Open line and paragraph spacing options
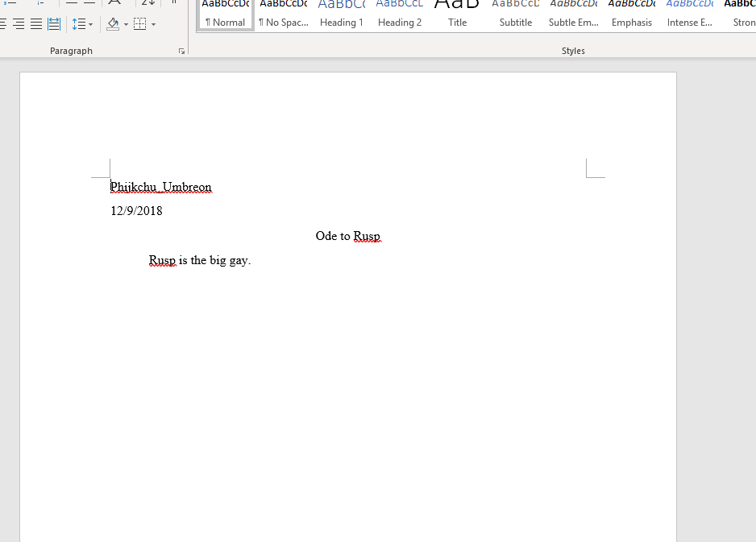756x542 pixels. (x=79, y=23)
